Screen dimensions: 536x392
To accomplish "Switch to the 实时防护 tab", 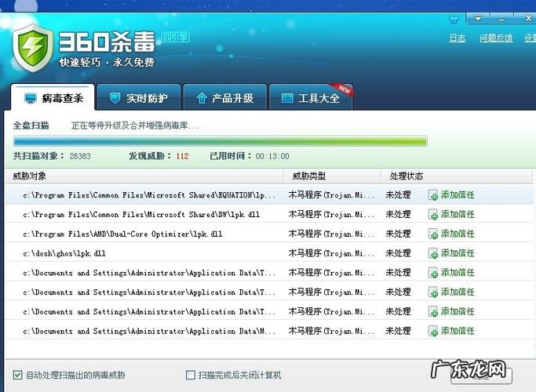I will pyautogui.click(x=139, y=97).
